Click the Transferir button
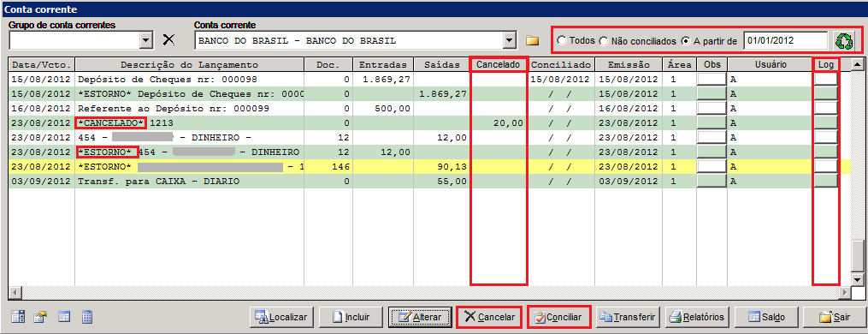This screenshot has width=868, height=334. pos(629,318)
